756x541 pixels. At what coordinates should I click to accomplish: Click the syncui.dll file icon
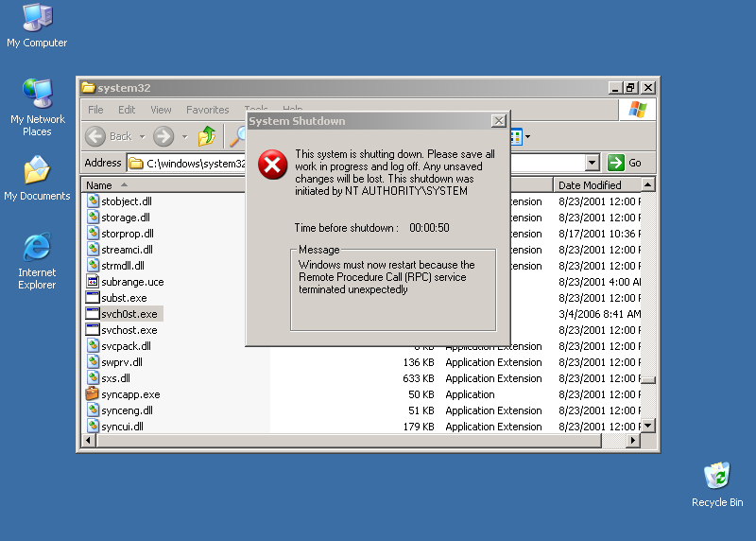[93, 426]
